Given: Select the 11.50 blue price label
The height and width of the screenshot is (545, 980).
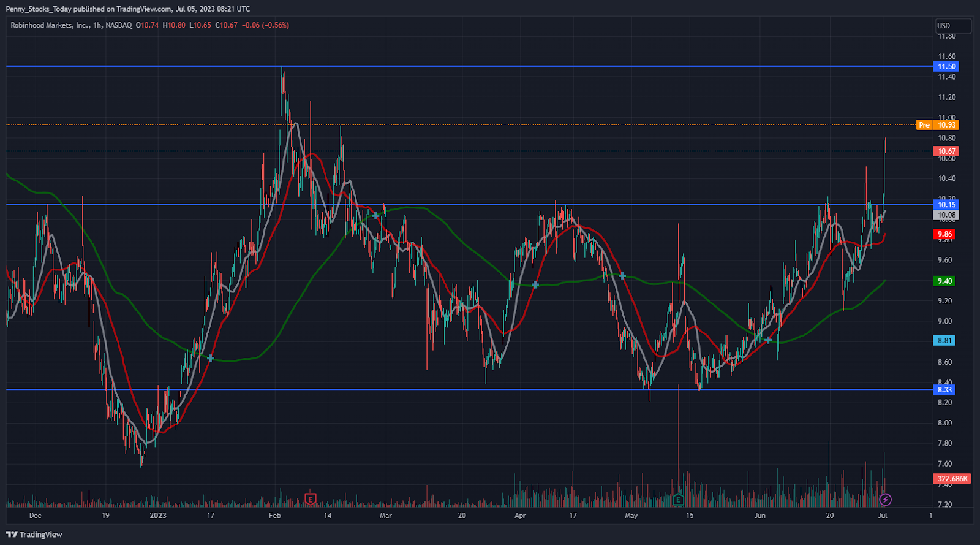Looking at the screenshot, I should (946, 67).
